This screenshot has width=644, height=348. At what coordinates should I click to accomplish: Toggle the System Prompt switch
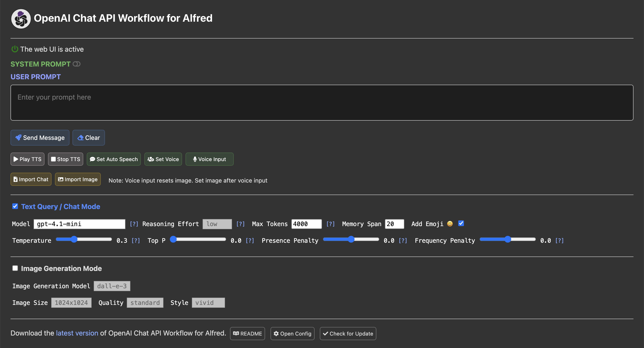(x=76, y=64)
